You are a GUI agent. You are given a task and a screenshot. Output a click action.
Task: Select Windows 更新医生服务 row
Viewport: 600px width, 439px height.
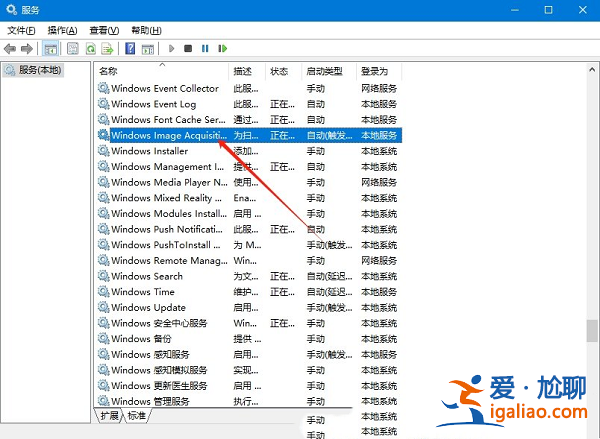249,386
